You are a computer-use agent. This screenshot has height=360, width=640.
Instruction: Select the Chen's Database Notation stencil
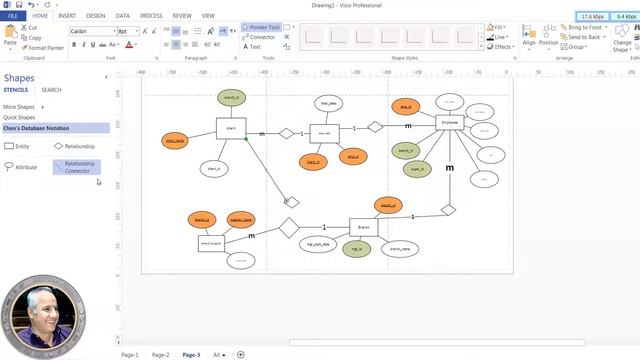point(56,128)
